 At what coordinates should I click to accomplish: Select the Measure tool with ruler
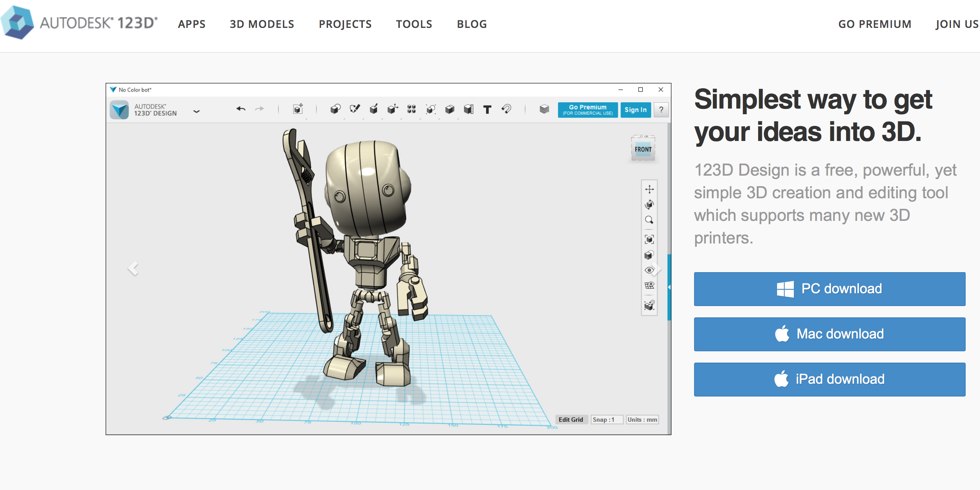(x=468, y=109)
